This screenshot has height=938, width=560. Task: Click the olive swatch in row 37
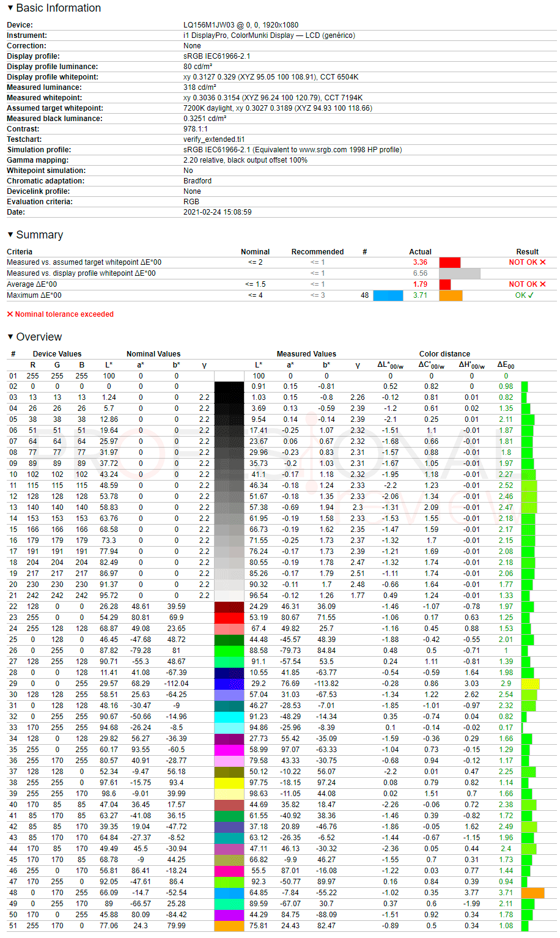229,772
